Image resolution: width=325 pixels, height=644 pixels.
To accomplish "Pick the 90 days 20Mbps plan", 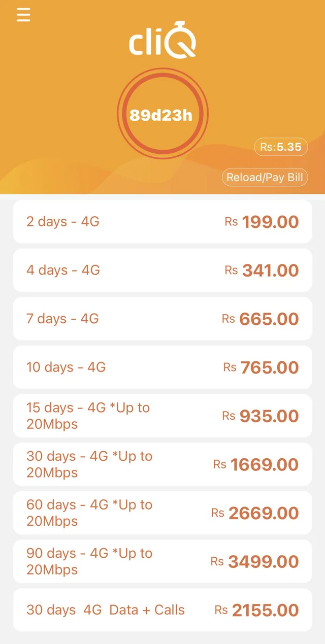I will [x=162, y=561].
